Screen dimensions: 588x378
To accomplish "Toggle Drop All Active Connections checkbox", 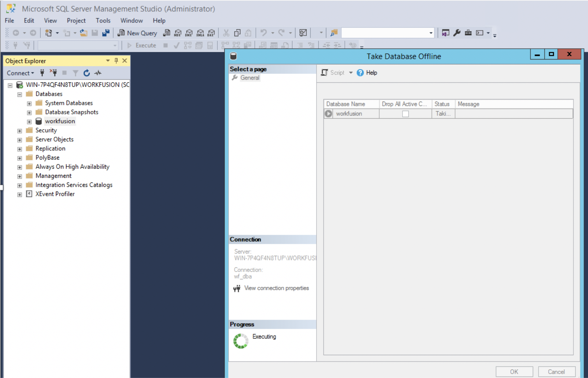I will click(x=405, y=114).
